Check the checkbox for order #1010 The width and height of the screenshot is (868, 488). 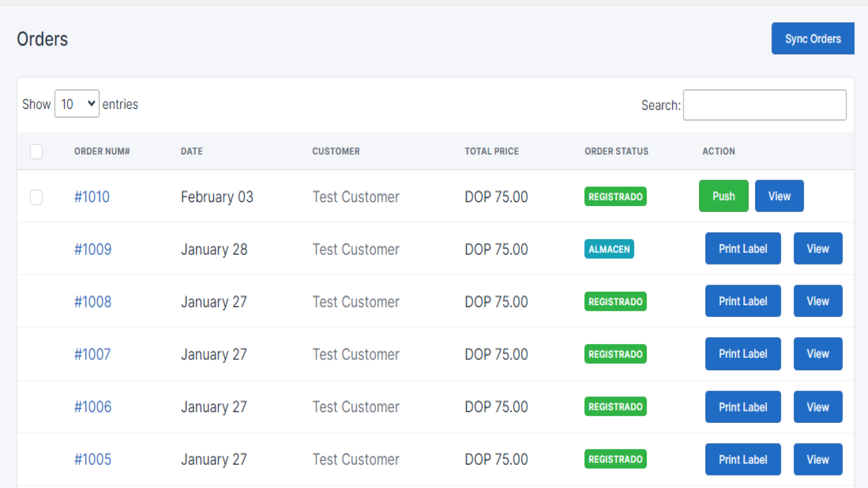[x=36, y=197]
